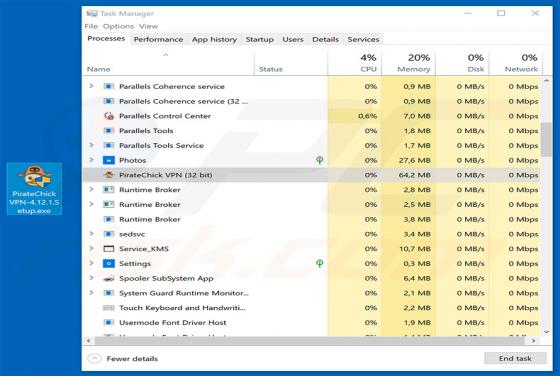The height and width of the screenshot is (376, 560).
Task: Sort processes by CPU usage column
Action: click(x=354, y=63)
